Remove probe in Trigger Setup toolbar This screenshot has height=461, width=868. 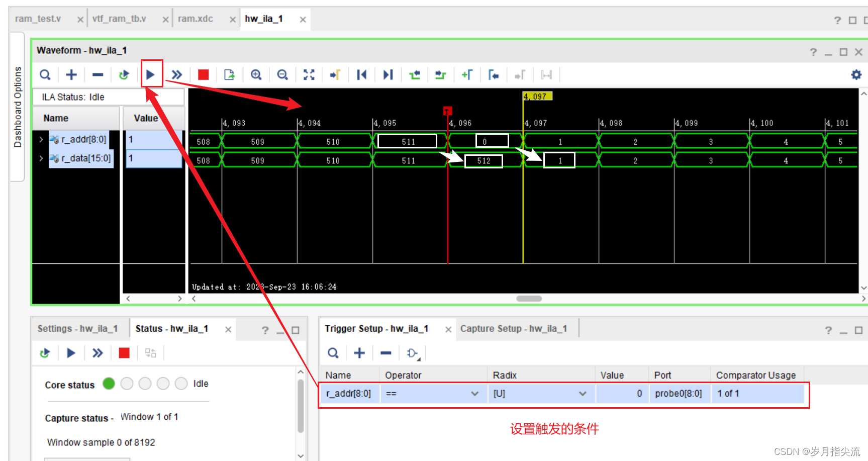385,353
